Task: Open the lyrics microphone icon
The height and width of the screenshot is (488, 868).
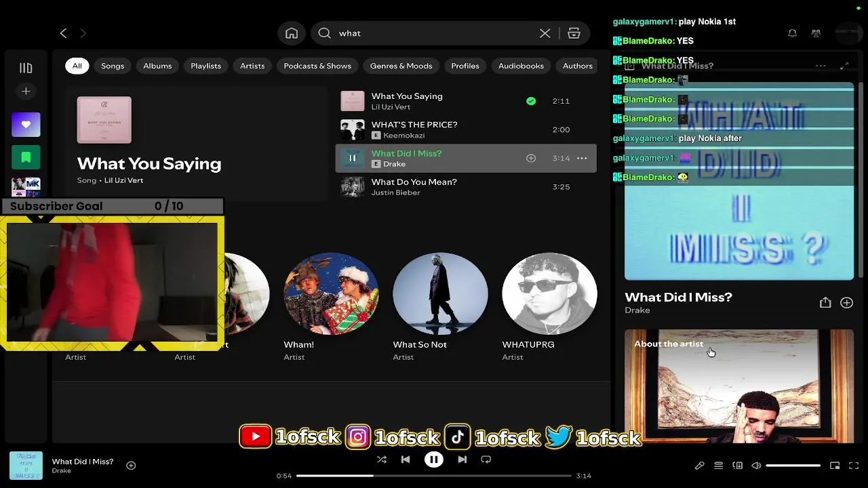Action: (x=699, y=466)
